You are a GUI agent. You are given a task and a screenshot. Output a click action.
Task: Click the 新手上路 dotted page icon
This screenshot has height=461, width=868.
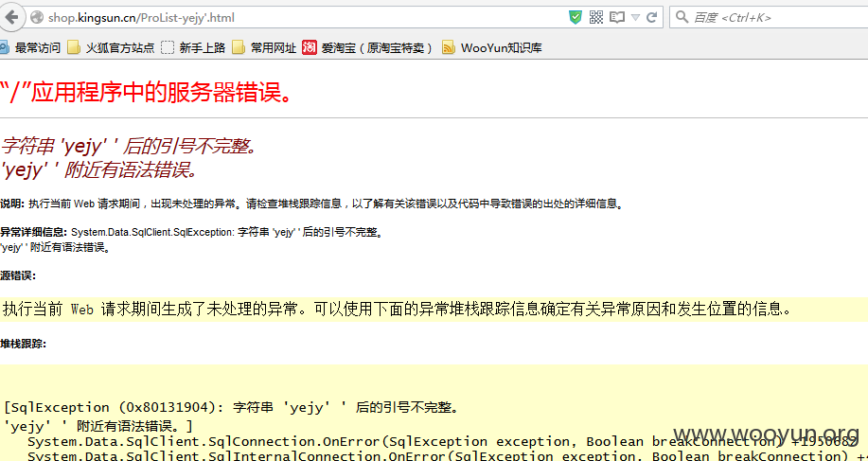coord(168,48)
